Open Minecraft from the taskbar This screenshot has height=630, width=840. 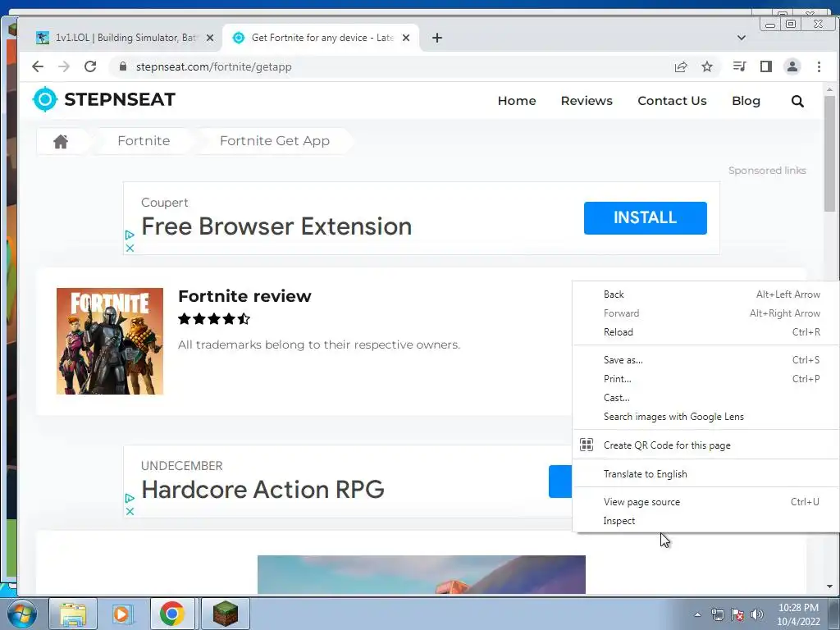pyautogui.click(x=225, y=614)
